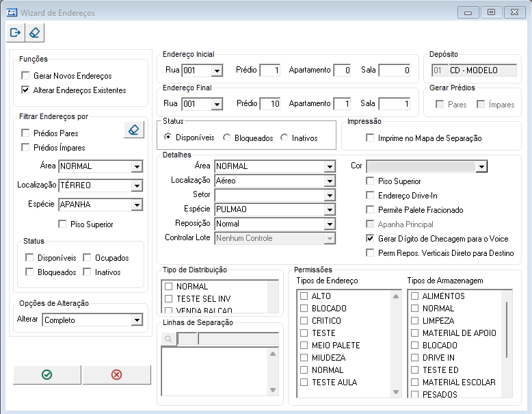Enable Gerar Novos Endereços checkbox

point(25,75)
